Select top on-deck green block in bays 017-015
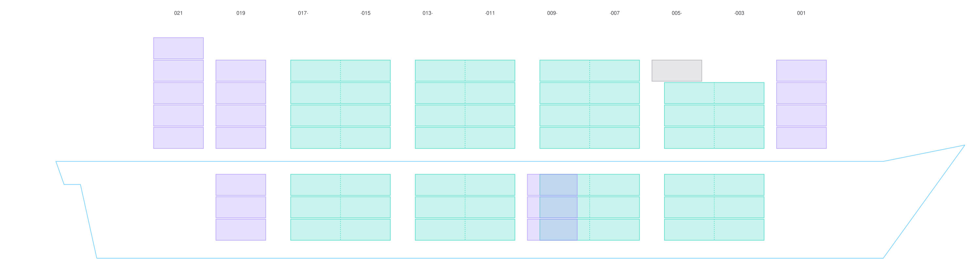This screenshot has width=980, height=259. 340,70
